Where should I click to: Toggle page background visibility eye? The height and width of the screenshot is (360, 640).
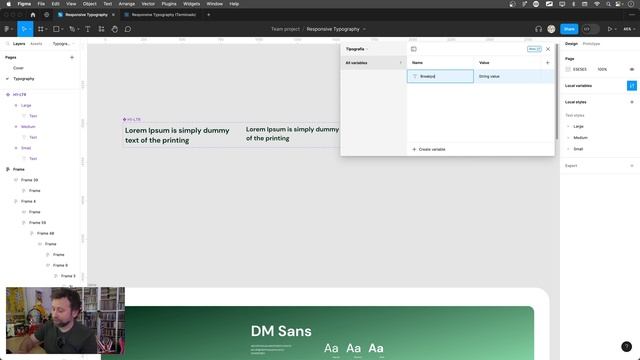click(x=631, y=69)
